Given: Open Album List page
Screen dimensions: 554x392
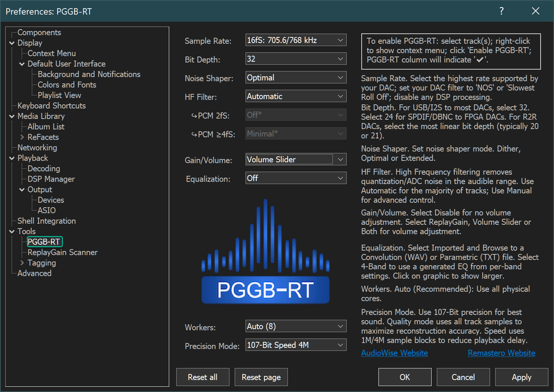Looking at the screenshot, I should click(46, 127).
